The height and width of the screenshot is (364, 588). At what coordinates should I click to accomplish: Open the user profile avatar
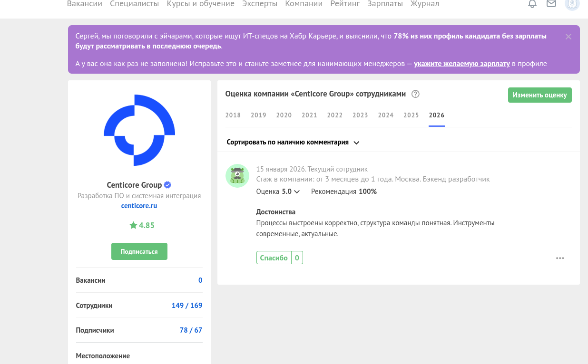tap(572, 4)
